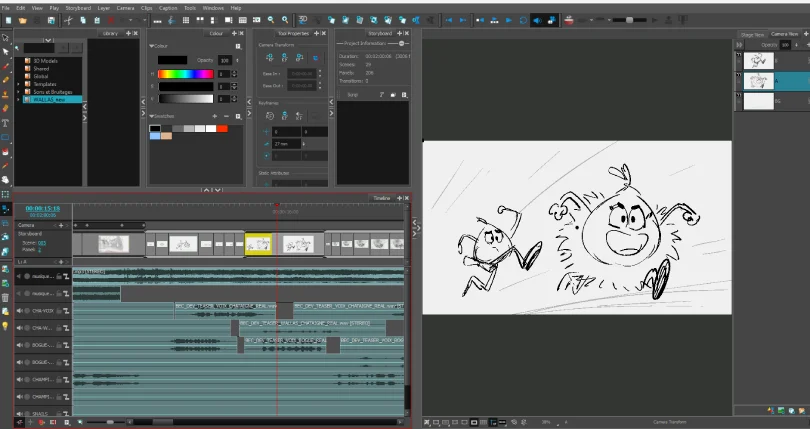The width and height of the screenshot is (810, 429).
Task: Select the Contour Editor arrow tool
Action: click(6, 52)
